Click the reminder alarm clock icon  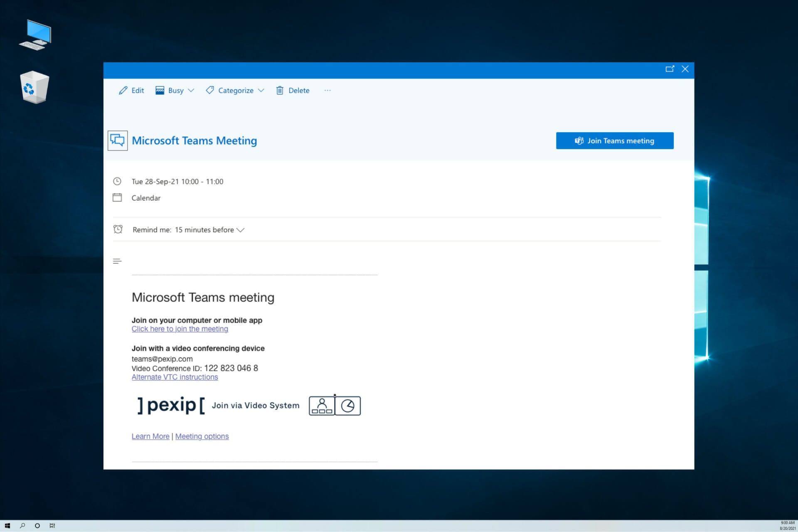click(118, 229)
